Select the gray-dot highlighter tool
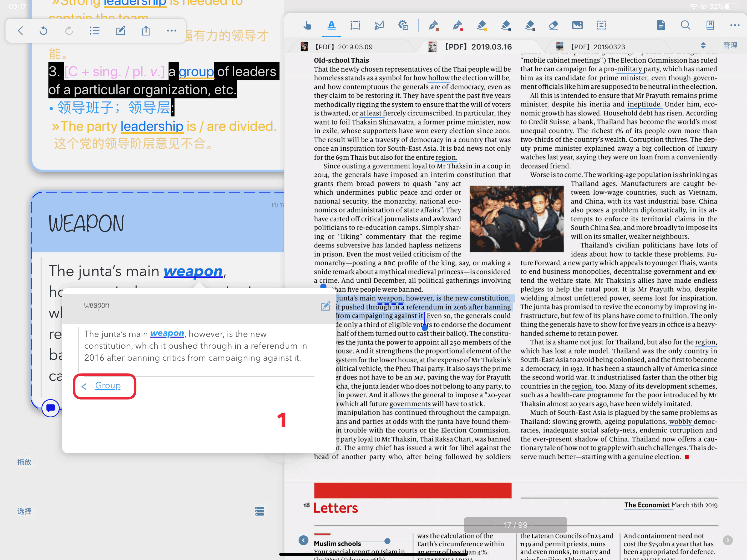This screenshot has height=560, width=747. pyautogui.click(x=506, y=25)
